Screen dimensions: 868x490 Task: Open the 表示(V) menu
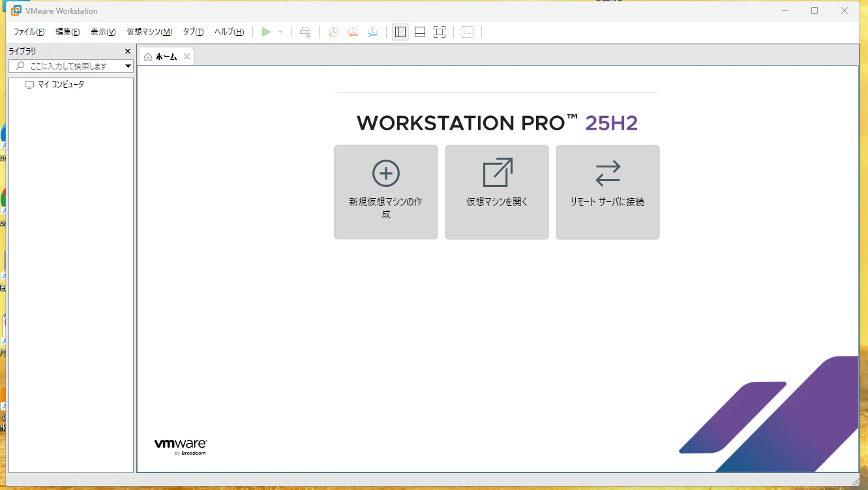103,32
